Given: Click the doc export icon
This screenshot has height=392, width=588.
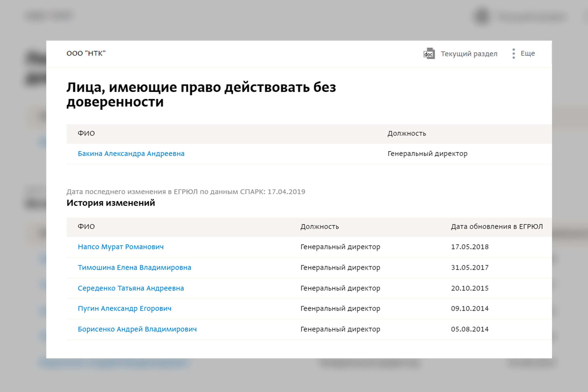Looking at the screenshot, I should 429,53.
